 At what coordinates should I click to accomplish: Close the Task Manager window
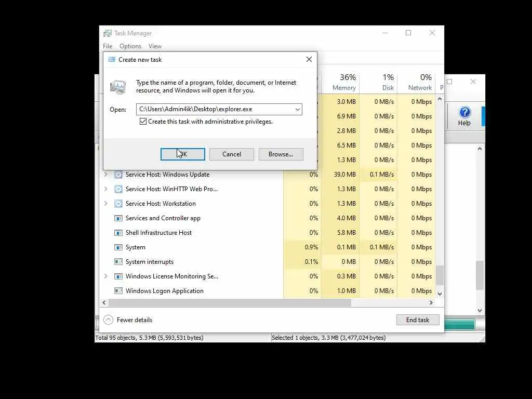(432, 33)
